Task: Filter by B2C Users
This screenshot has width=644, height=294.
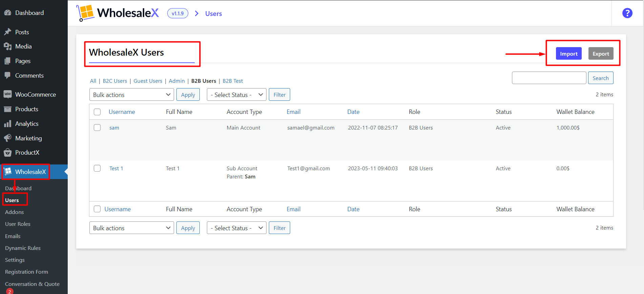Action: (115, 81)
